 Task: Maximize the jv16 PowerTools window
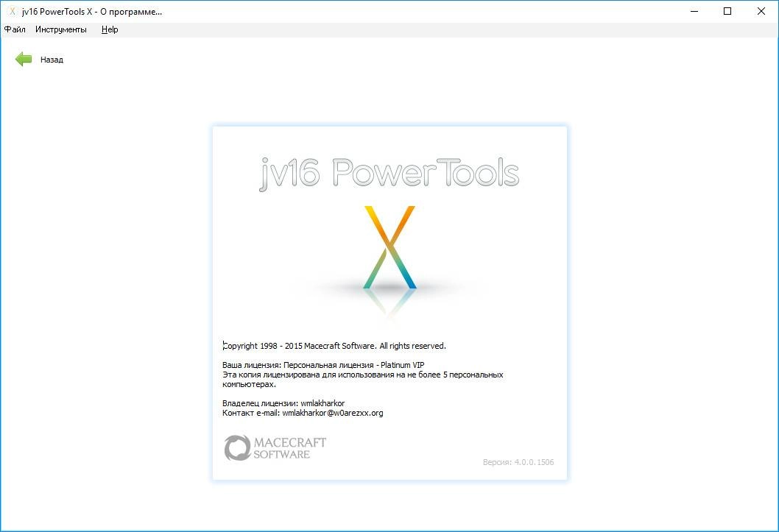click(x=727, y=11)
